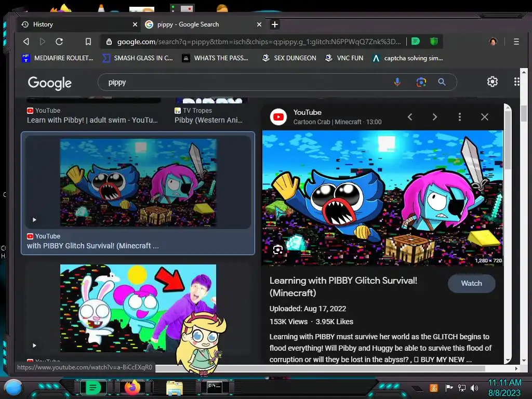Close the History tab
This screenshot has height=399, width=532.
click(x=135, y=24)
